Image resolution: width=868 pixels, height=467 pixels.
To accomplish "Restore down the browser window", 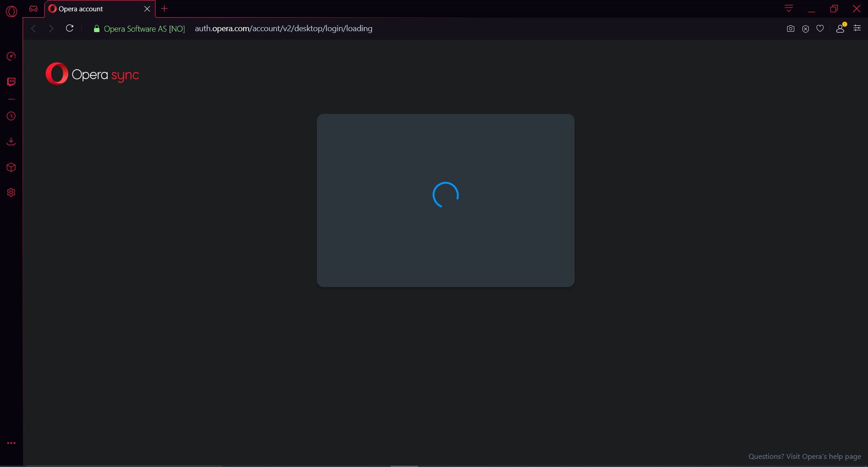I will [834, 9].
